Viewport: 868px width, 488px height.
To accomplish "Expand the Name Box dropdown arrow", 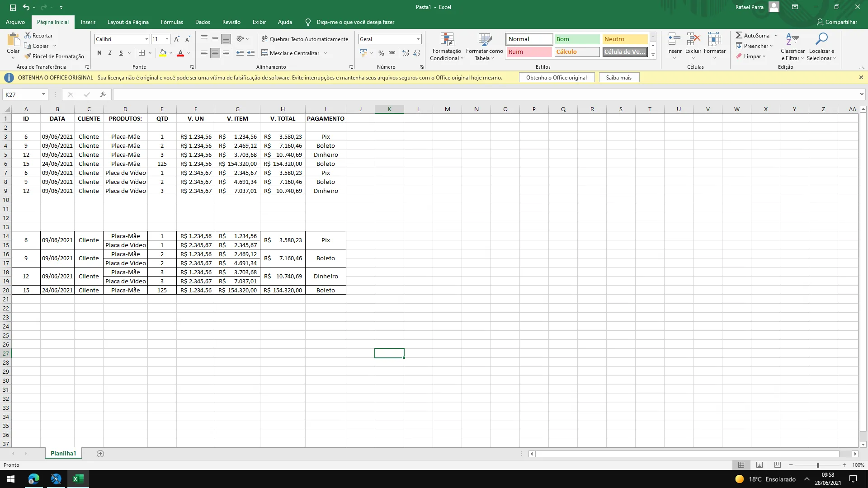I will coord(43,94).
